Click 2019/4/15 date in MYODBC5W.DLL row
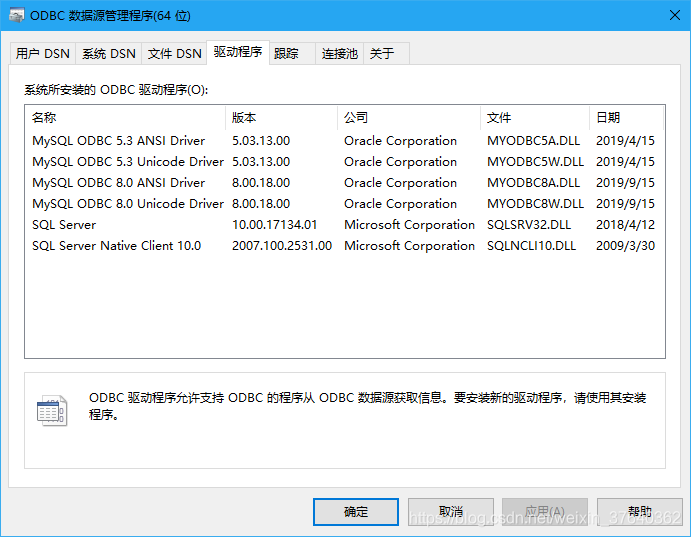This screenshot has width=691, height=537. point(625,162)
